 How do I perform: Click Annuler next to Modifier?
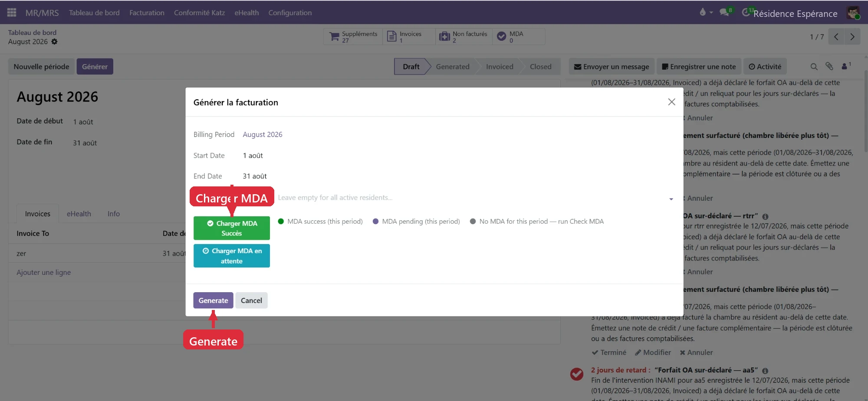tap(696, 352)
